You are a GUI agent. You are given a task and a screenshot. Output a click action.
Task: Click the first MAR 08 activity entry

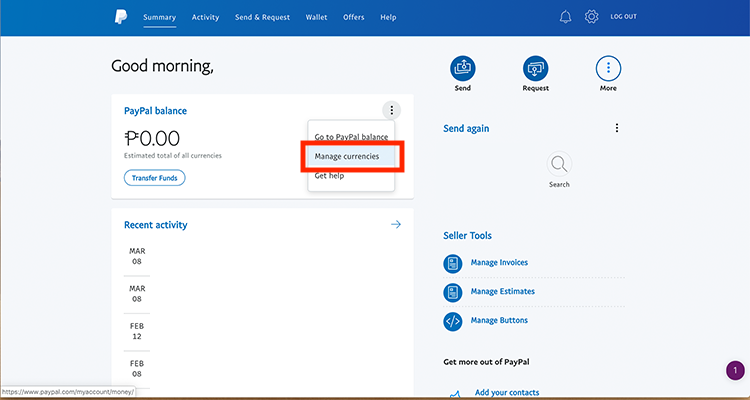click(137, 256)
